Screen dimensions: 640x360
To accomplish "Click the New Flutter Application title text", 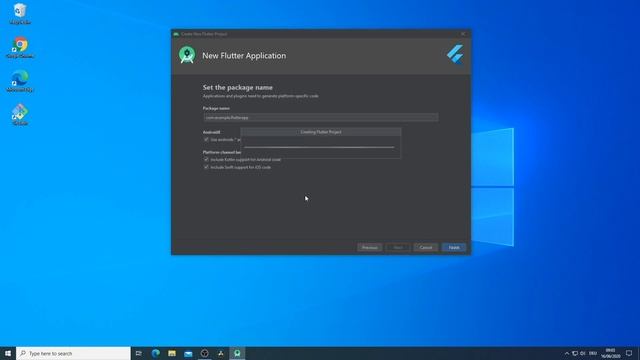I will pos(244,56).
